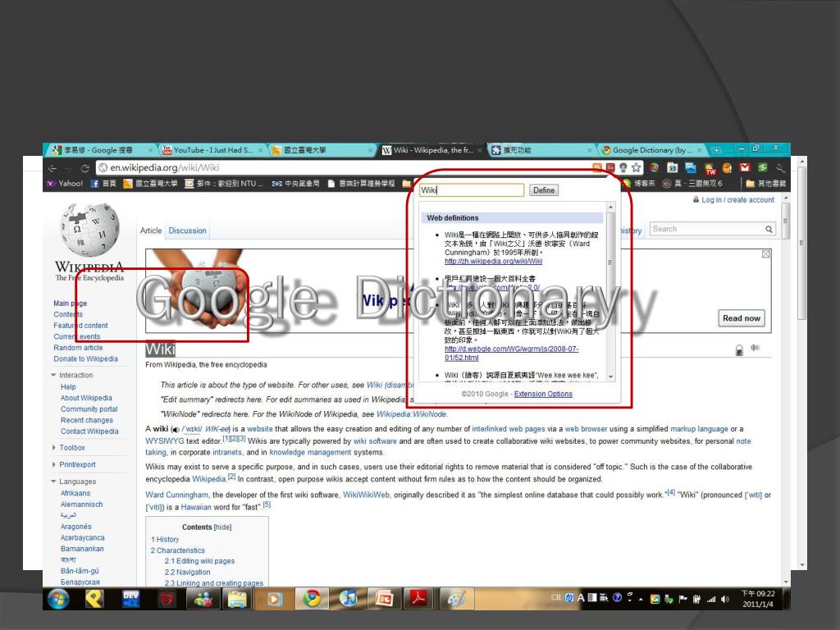Image resolution: width=840 pixels, height=630 pixels.
Task: Open Adobe Reader taskbar icon
Action: coord(418,598)
